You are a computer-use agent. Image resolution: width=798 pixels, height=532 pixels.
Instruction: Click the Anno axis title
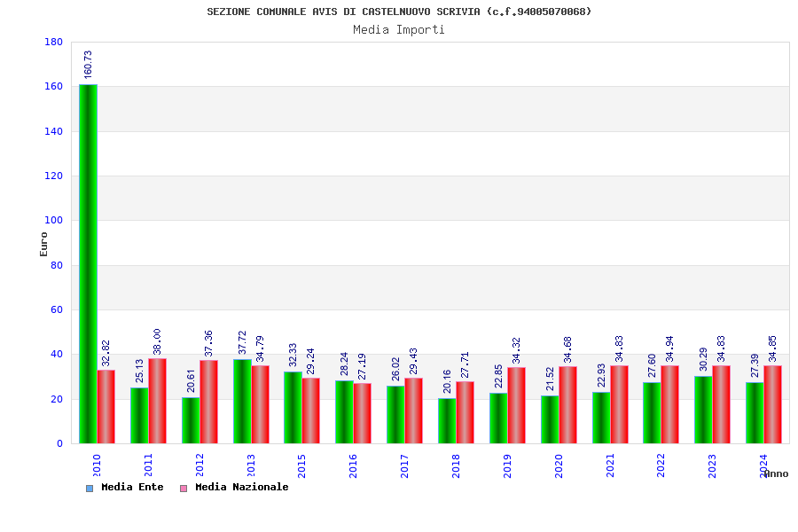coord(777,474)
